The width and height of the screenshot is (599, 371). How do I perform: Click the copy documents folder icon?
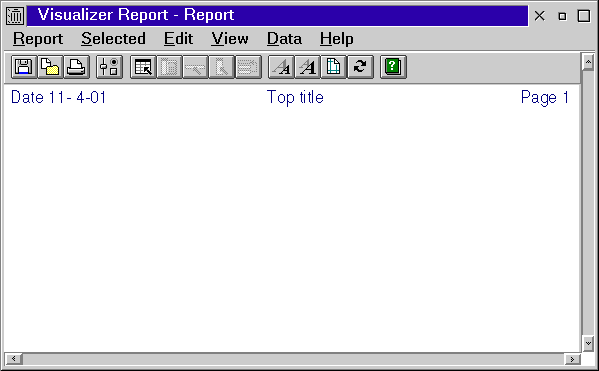[x=50, y=67]
